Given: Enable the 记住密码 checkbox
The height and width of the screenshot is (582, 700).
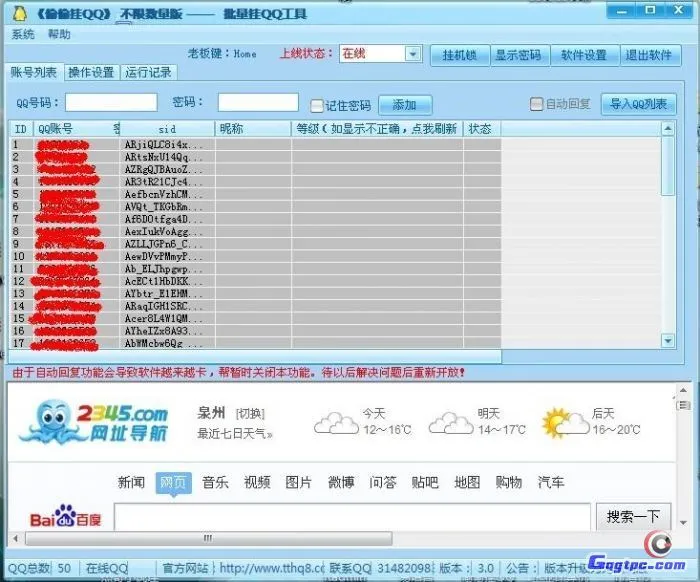Looking at the screenshot, I should 317,106.
